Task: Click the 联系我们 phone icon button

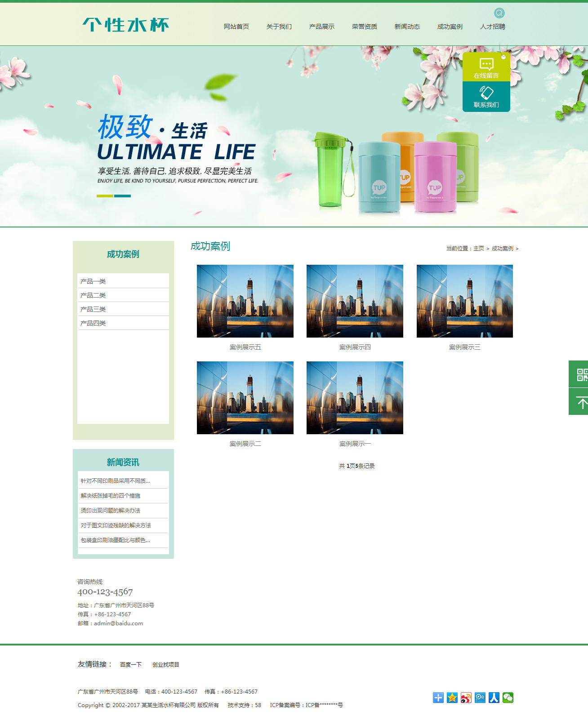Action: [x=486, y=96]
